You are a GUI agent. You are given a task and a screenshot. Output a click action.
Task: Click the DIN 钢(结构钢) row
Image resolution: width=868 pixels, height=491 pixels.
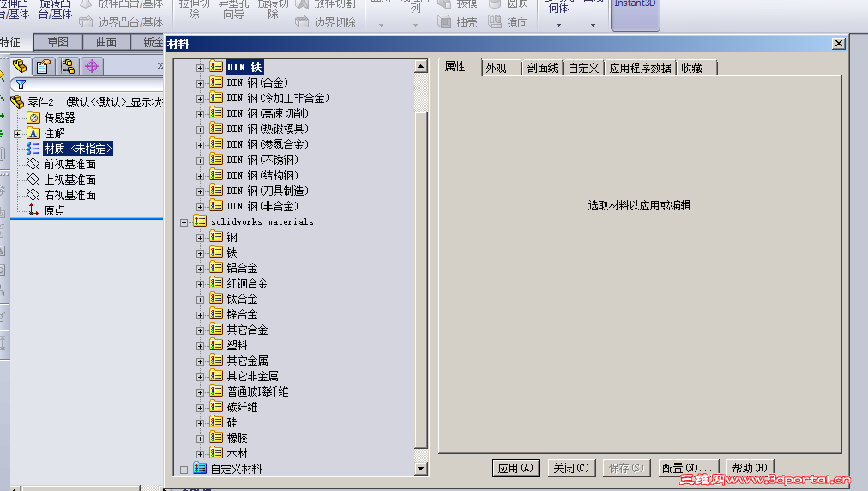click(262, 176)
